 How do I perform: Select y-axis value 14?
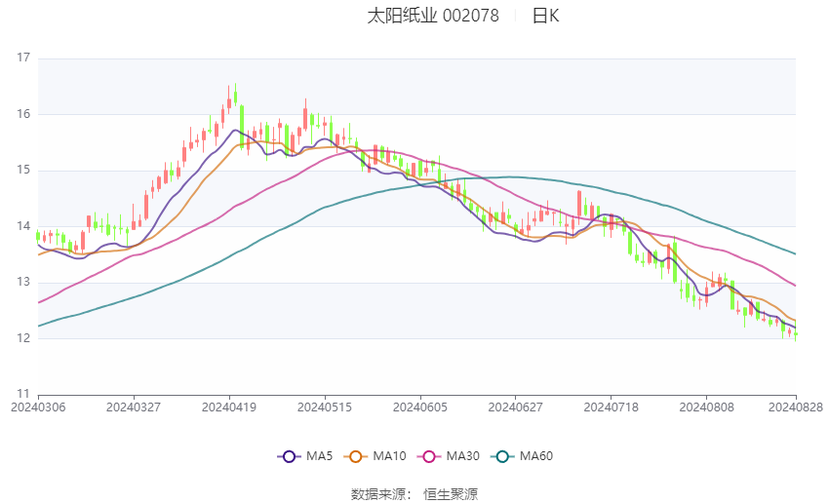pyautogui.click(x=23, y=226)
